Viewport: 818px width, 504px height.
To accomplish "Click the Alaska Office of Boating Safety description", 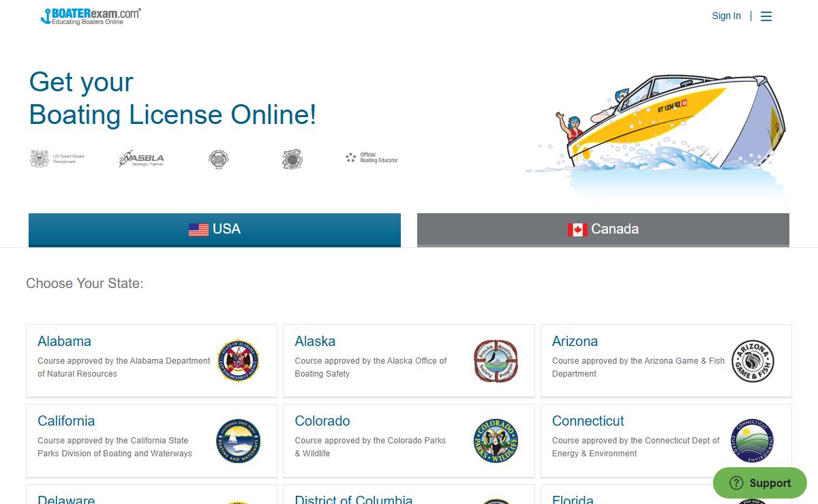I will tap(371, 367).
